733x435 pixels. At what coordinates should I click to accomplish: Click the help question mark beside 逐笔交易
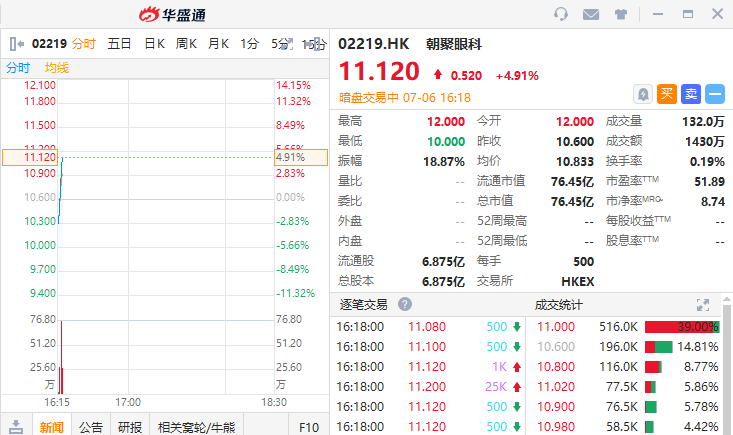[405, 304]
